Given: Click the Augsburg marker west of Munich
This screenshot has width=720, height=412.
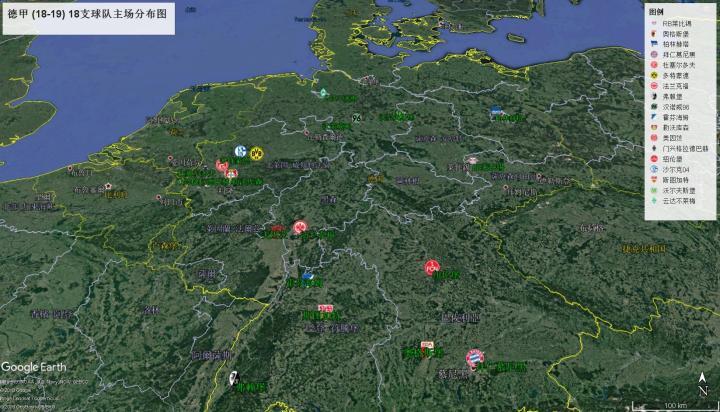Looking at the screenshot, I should click(425, 347).
